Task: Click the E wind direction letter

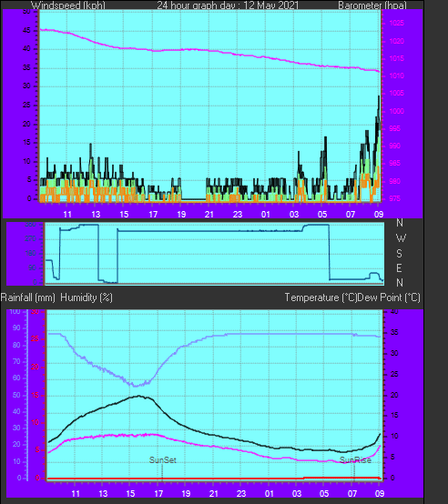Action: point(399,268)
